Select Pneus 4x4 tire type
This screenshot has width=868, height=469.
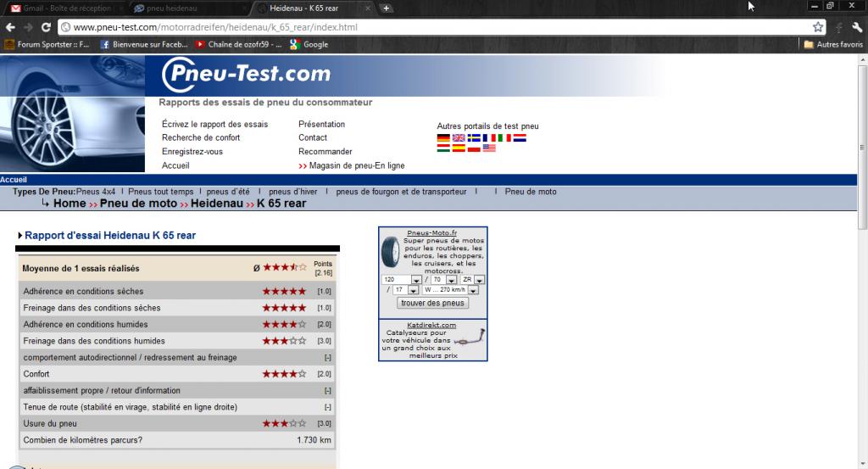(x=96, y=192)
